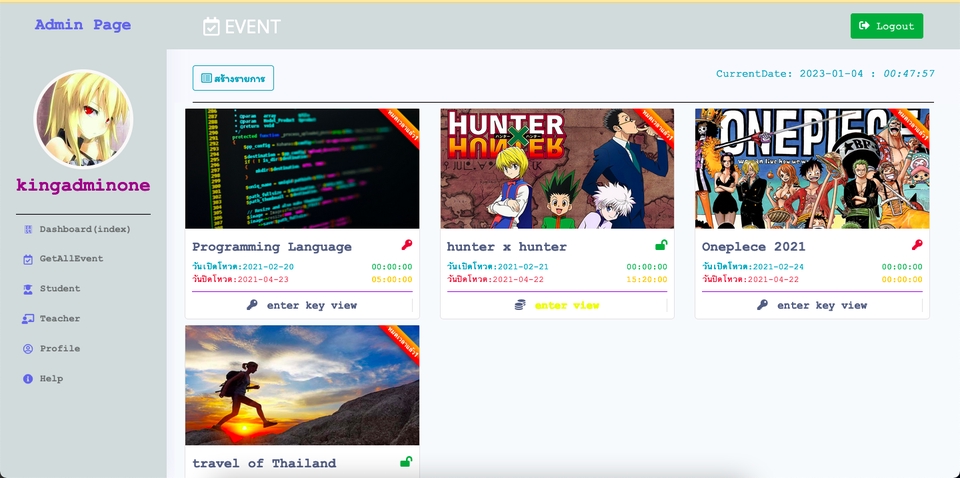This screenshot has height=478, width=960.
Task: Click the Teacher sidebar icon
Action: pyautogui.click(x=28, y=319)
